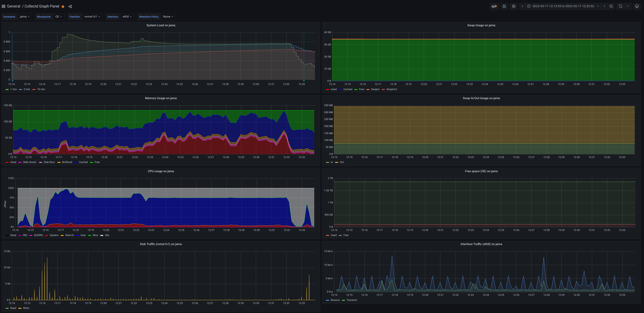Toggle Free series in Free space legend
644x313 pixels.
(346, 235)
